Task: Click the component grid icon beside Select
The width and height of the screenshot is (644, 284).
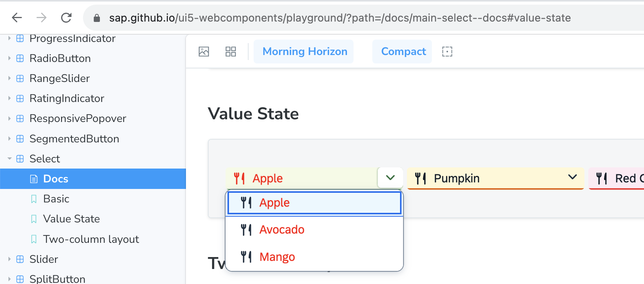Action: [x=20, y=159]
